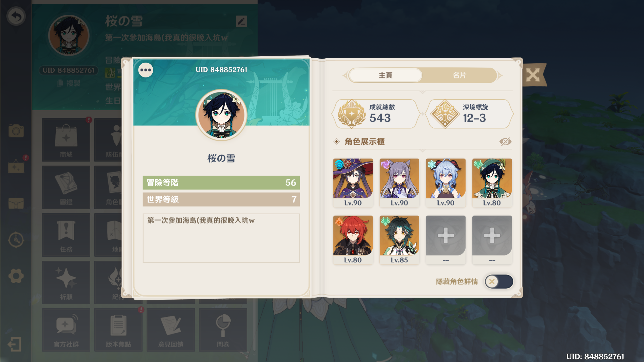The height and width of the screenshot is (362, 644).
Task: Click the signature text box
Action: pyautogui.click(x=221, y=238)
